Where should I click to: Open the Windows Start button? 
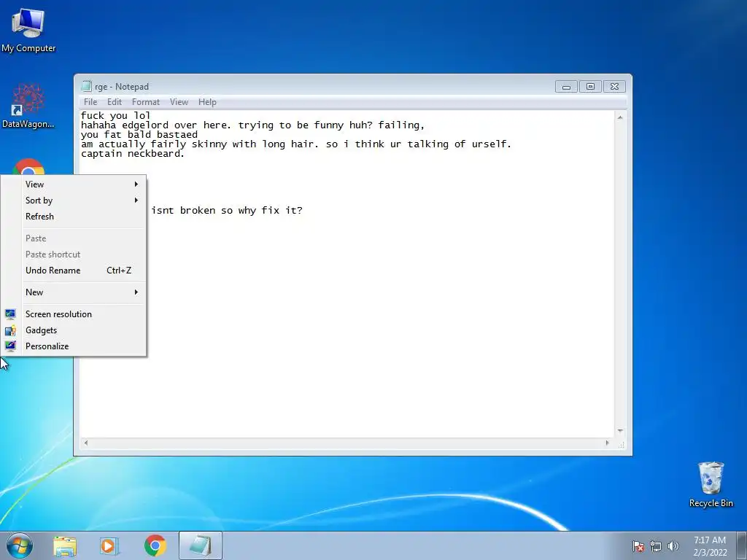pyautogui.click(x=20, y=545)
